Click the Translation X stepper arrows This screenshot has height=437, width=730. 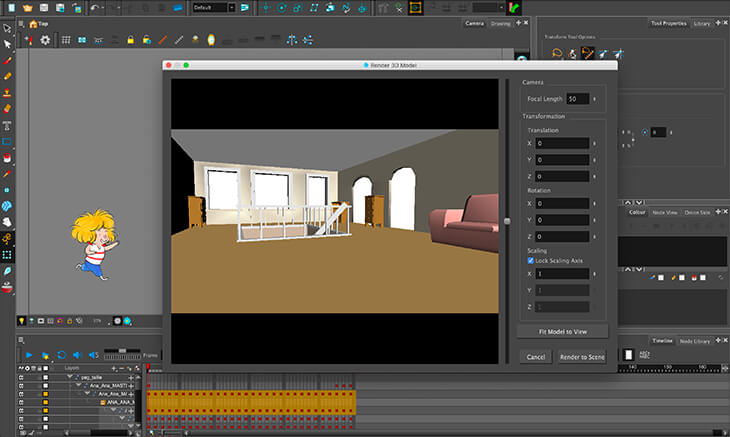595,143
